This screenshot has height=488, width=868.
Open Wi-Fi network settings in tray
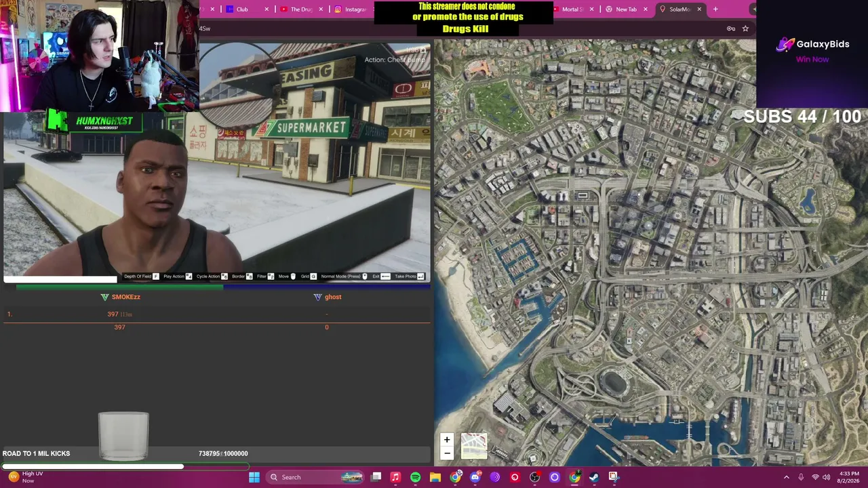(816, 477)
